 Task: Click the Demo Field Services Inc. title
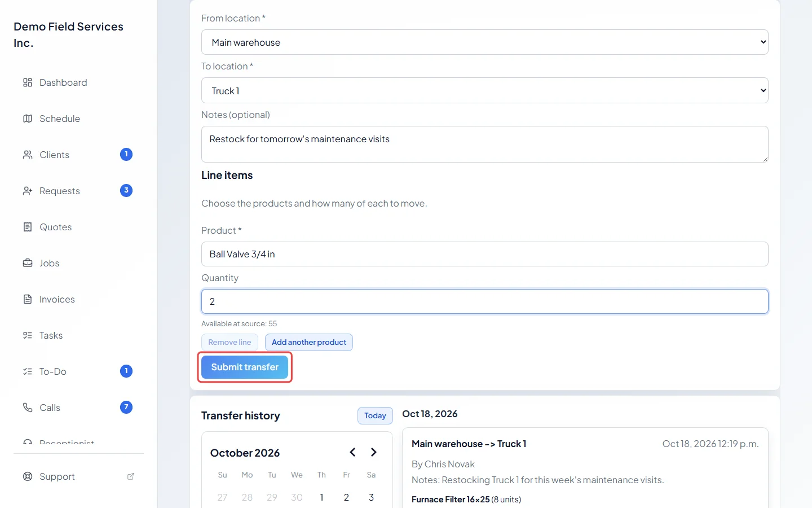tap(69, 34)
